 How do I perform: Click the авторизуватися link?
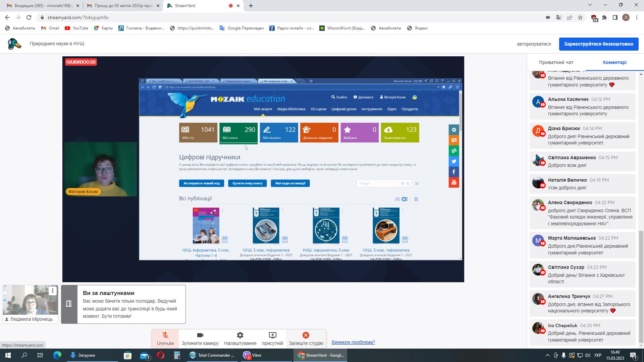coord(534,44)
